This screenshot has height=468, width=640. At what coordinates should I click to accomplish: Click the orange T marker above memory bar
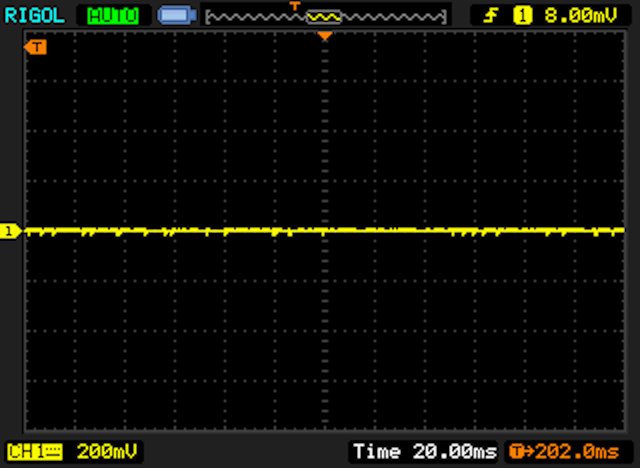(295, 6)
